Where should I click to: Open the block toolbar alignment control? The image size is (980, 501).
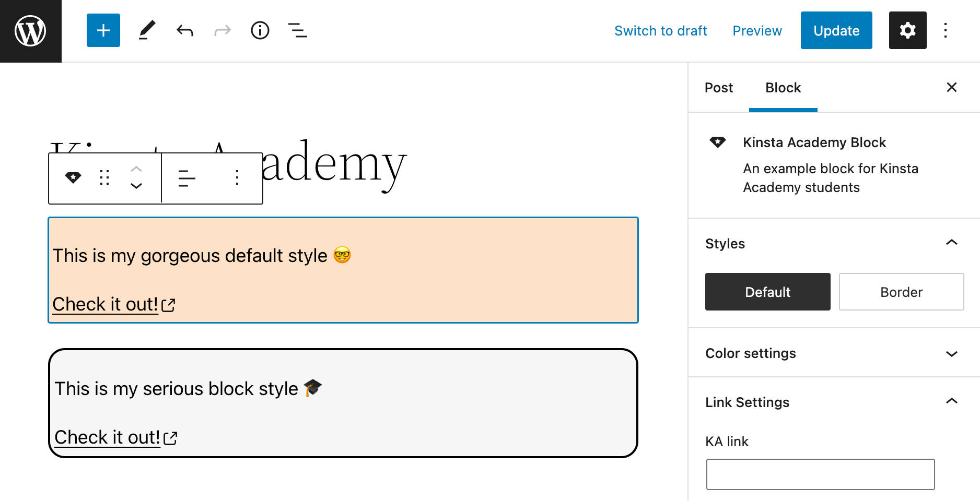(186, 178)
